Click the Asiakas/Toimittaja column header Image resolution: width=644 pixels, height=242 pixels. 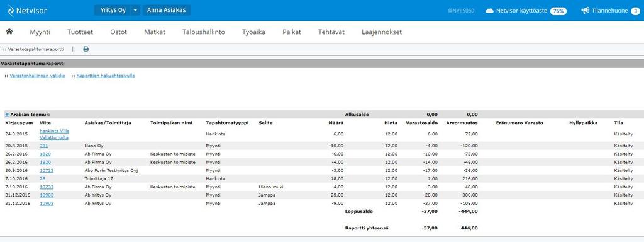108,123
